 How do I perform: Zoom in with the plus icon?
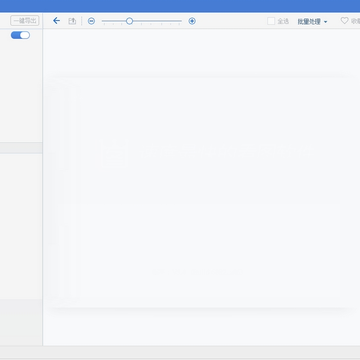coord(192,21)
